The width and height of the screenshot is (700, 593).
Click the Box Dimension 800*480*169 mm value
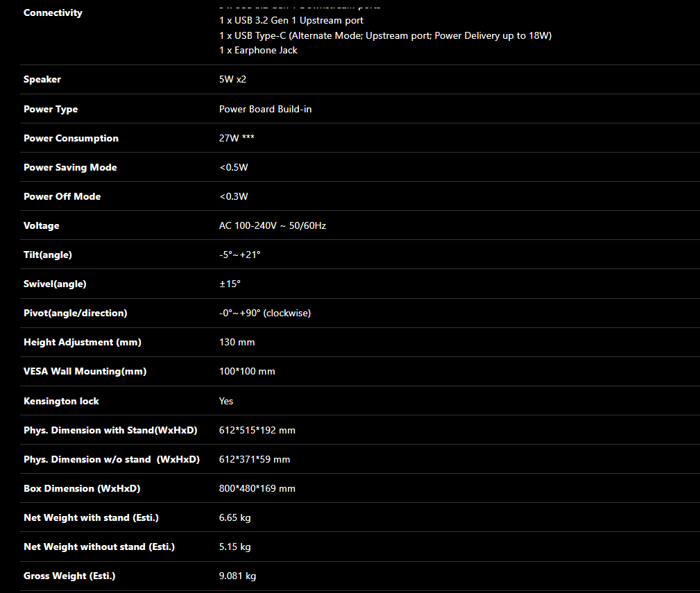click(x=257, y=488)
